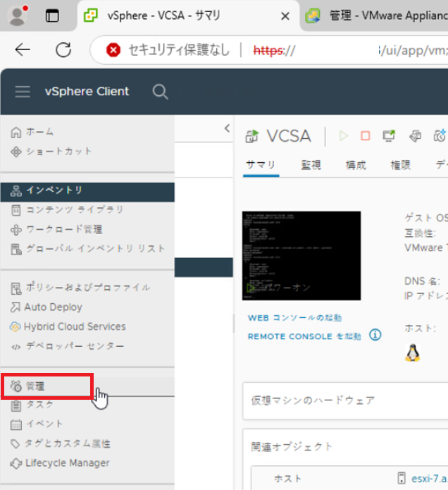Viewport: 448px width, 490px height.
Task: Click the VCSA virtual machine icon
Action: (251, 136)
